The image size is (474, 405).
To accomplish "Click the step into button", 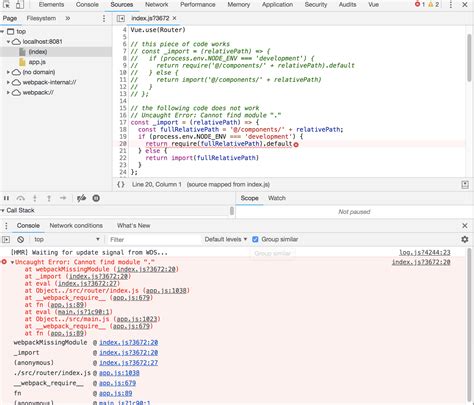I will (x=35, y=198).
